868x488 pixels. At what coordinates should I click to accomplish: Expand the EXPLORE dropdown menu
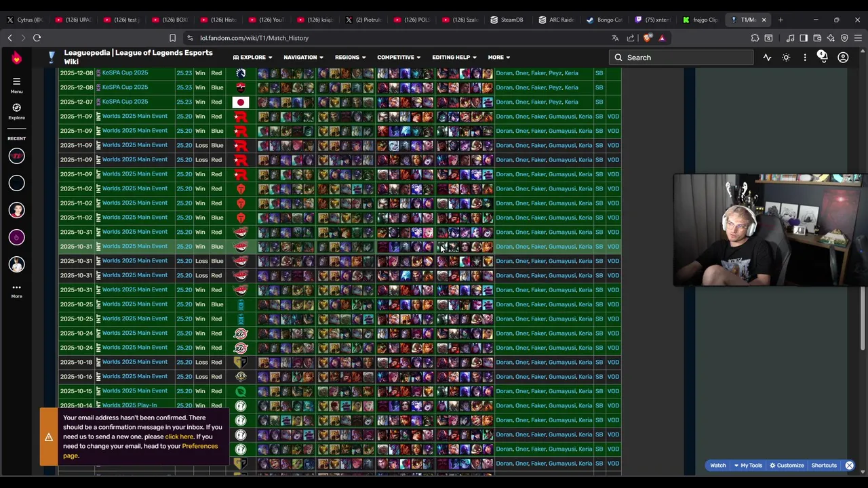252,58
